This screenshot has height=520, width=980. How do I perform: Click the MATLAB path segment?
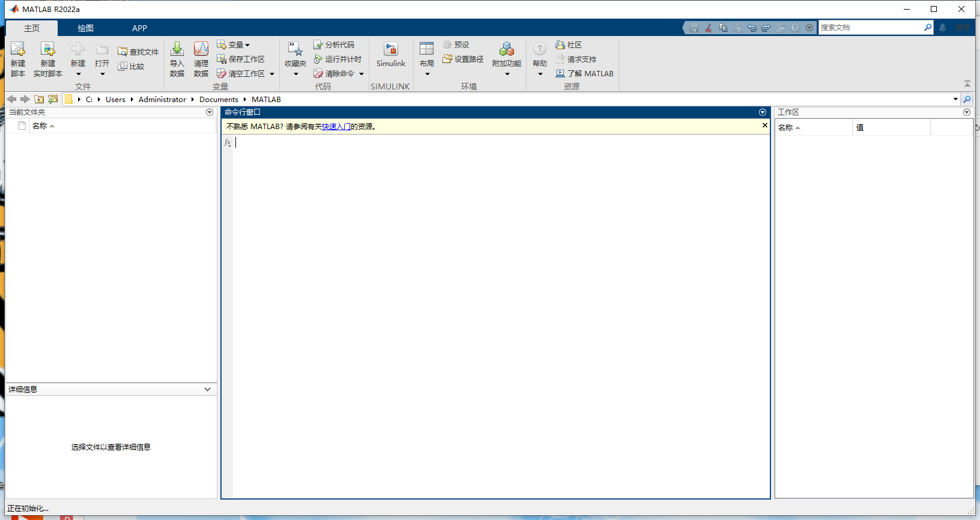click(x=266, y=100)
